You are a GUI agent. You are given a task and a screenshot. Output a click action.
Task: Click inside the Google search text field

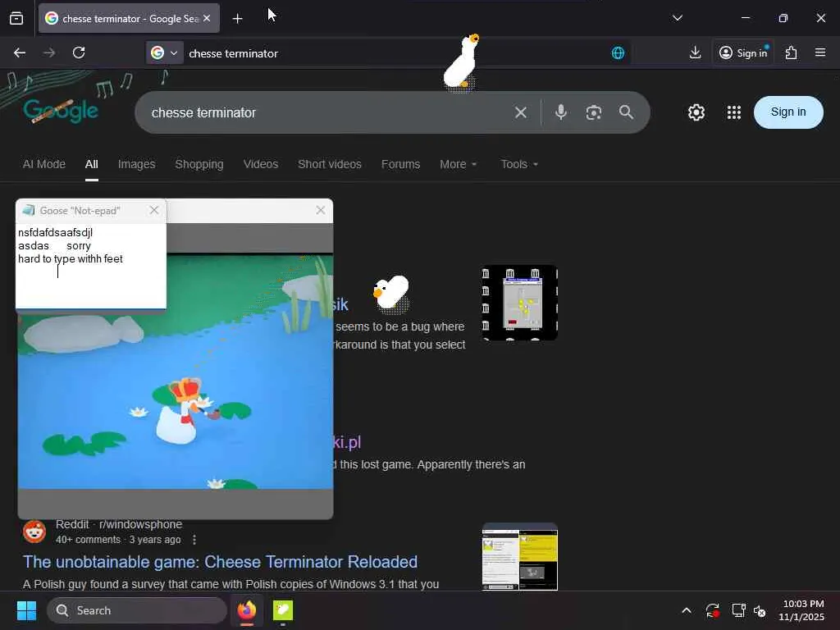[x=326, y=112]
